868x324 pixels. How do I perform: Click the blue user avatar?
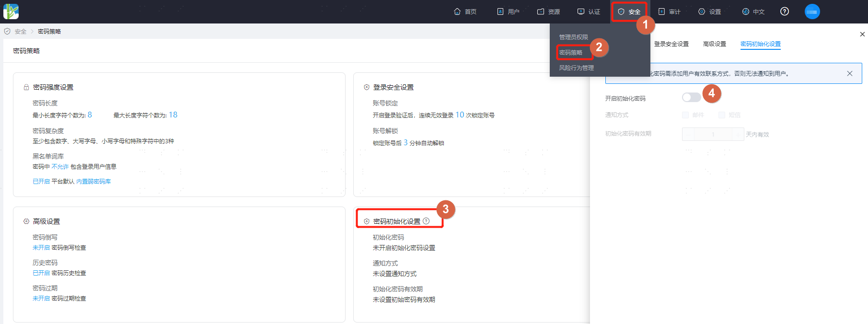coord(812,12)
